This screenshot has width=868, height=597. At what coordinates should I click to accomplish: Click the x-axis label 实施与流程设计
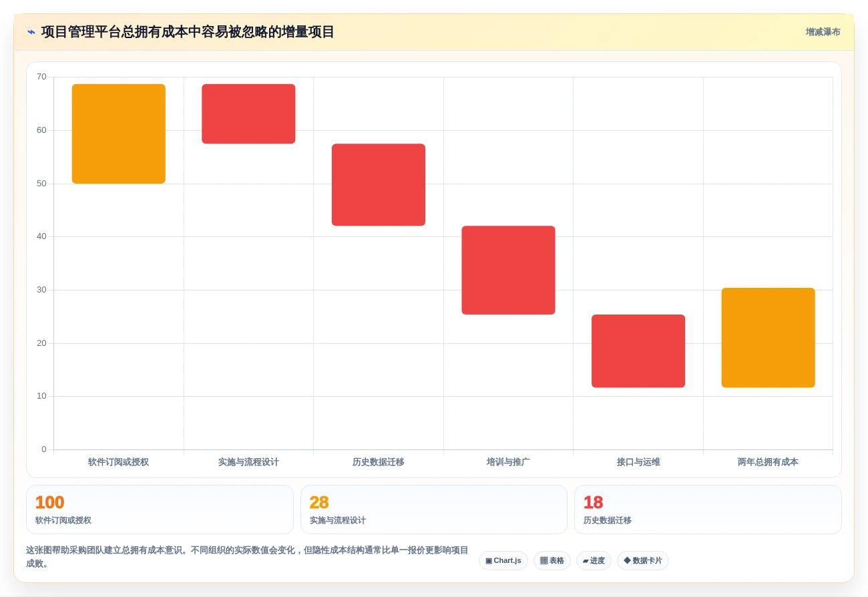tap(248, 462)
